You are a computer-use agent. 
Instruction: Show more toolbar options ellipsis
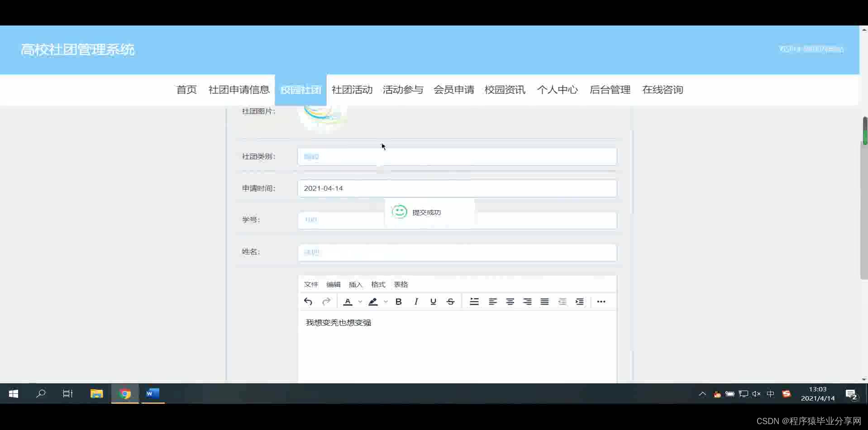[x=601, y=301]
